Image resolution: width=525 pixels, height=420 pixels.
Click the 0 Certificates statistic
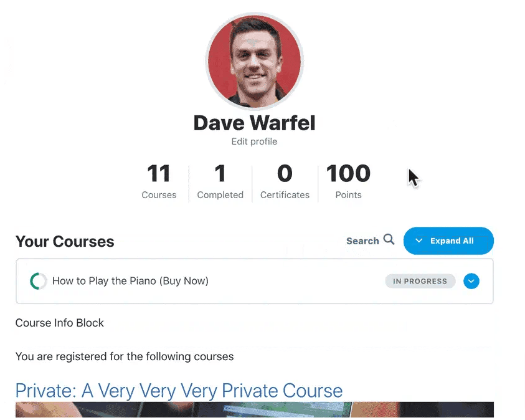(x=285, y=182)
